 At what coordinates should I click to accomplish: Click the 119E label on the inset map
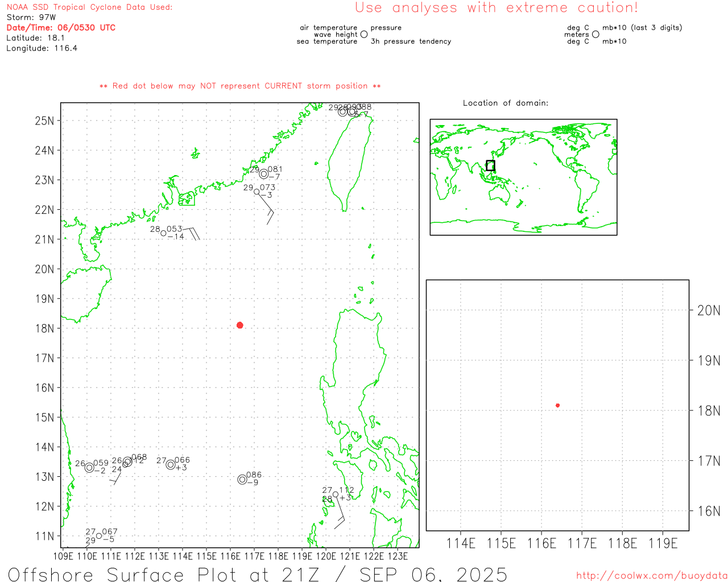point(663,544)
